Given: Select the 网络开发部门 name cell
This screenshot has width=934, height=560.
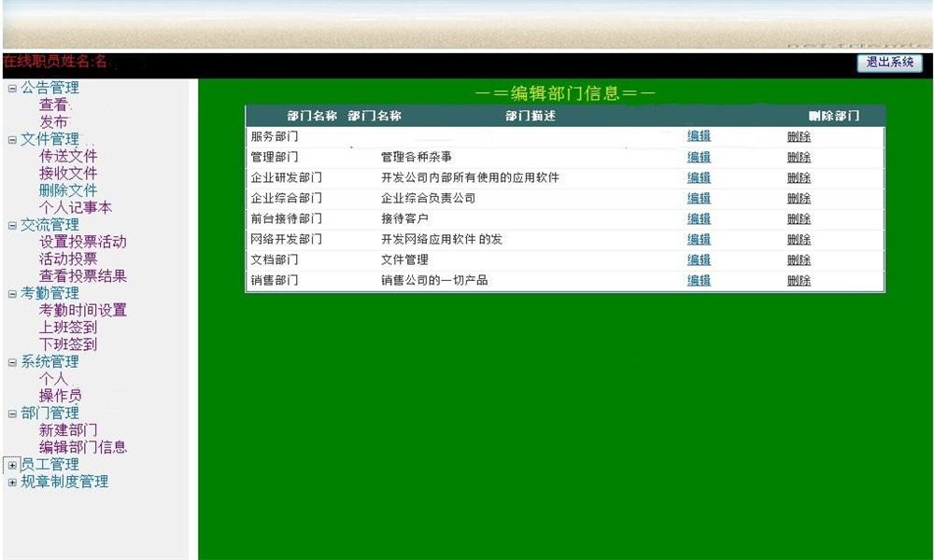Looking at the screenshot, I should point(287,240).
